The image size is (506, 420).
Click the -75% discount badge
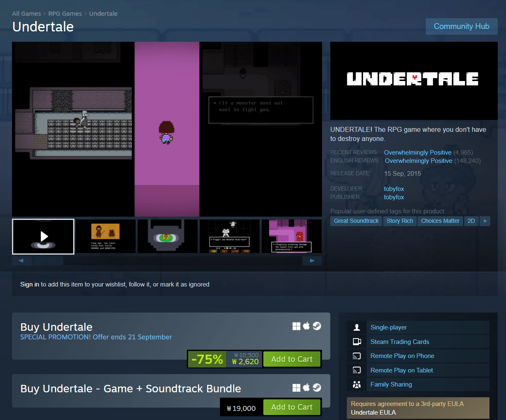pos(207,359)
